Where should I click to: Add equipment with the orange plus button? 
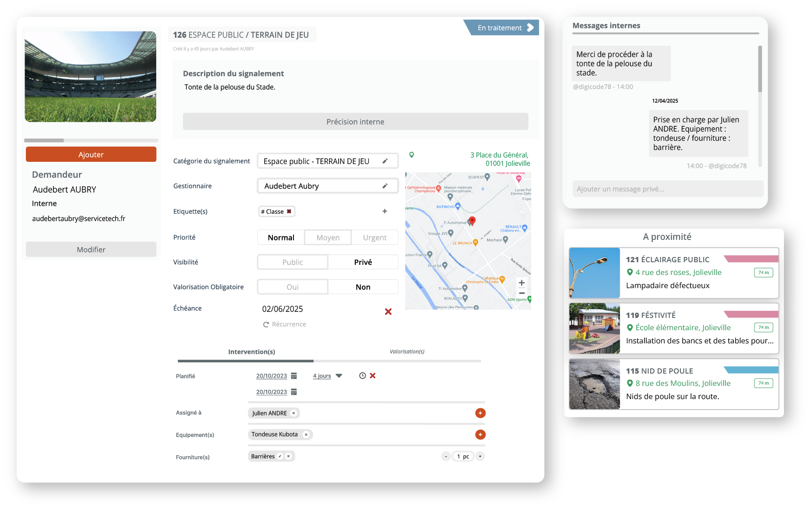tap(480, 435)
